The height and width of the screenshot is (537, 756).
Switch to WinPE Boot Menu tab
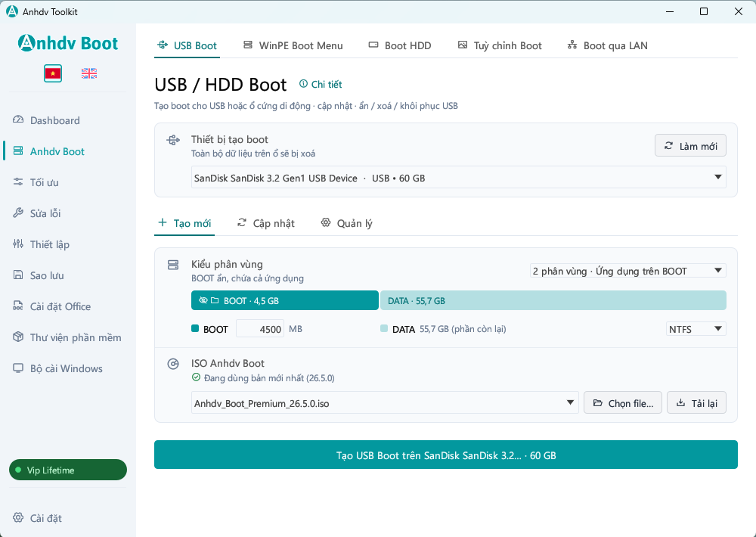coord(293,45)
